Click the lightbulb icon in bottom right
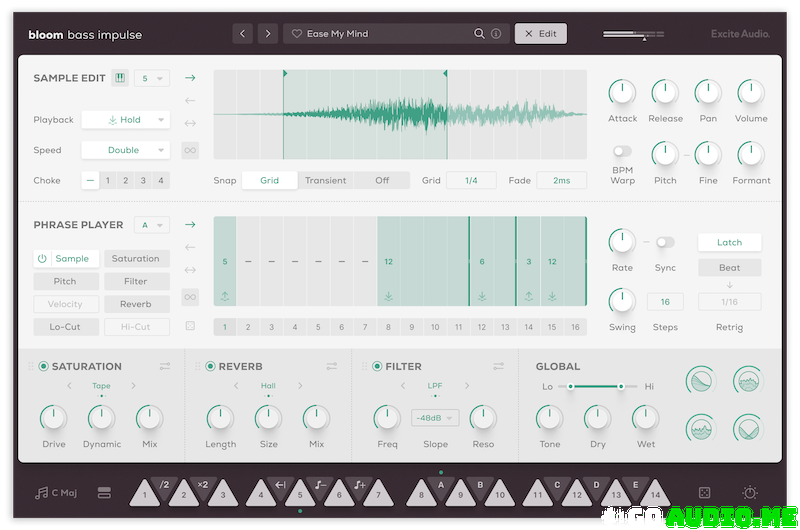The image size is (800, 530). pos(750,493)
